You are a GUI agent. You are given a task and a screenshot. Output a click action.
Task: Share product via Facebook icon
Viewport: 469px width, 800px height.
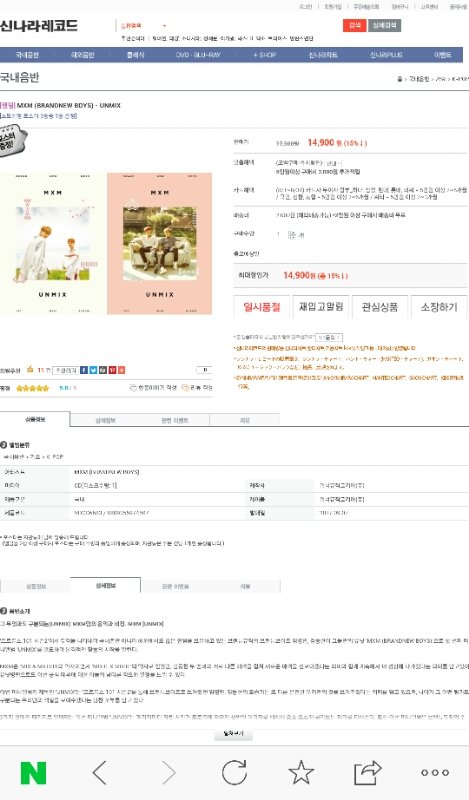coord(84,370)
